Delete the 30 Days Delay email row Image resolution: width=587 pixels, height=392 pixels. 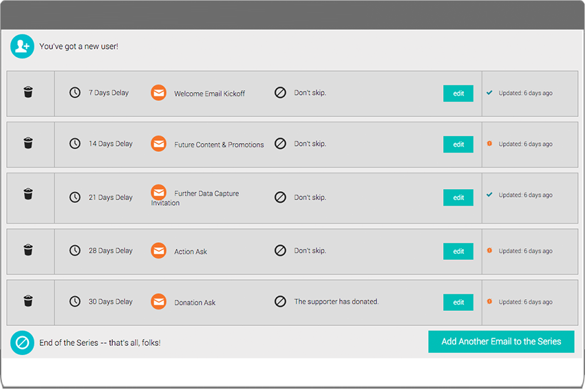pos(28,301)
